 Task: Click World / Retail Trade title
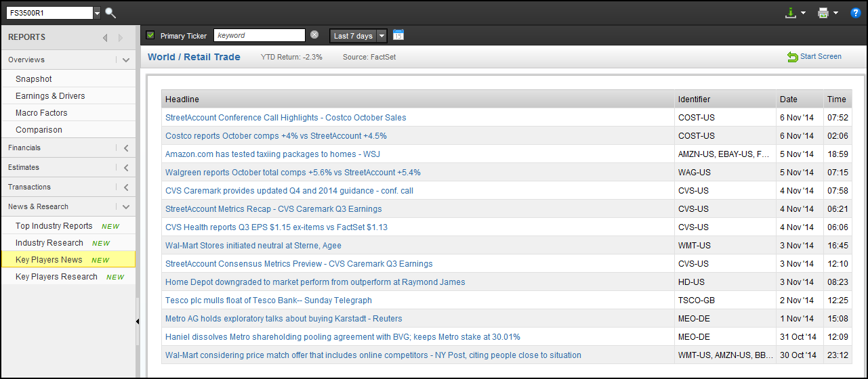coord(194,57)
